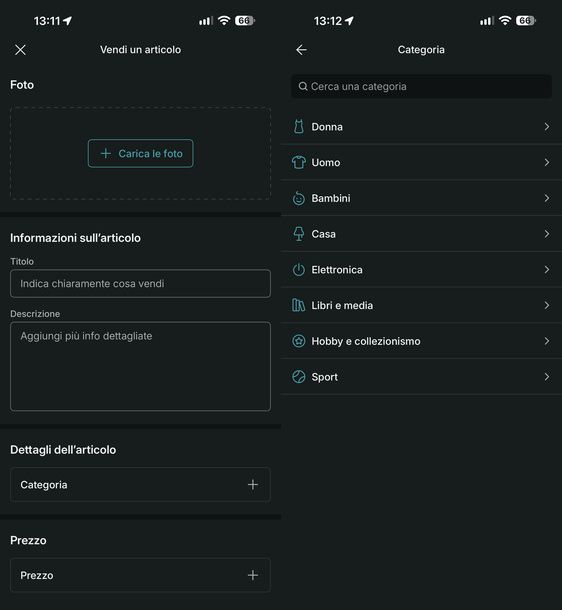Select the Hobby e collezionismo star icon
562x610 pixels.
click(299, 342)
